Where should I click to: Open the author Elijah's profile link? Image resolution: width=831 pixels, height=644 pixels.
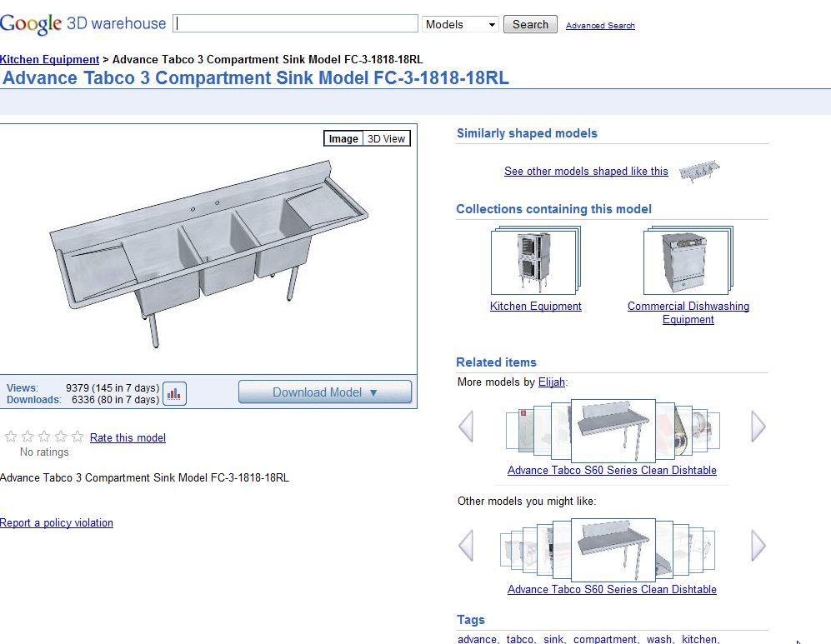551,382
